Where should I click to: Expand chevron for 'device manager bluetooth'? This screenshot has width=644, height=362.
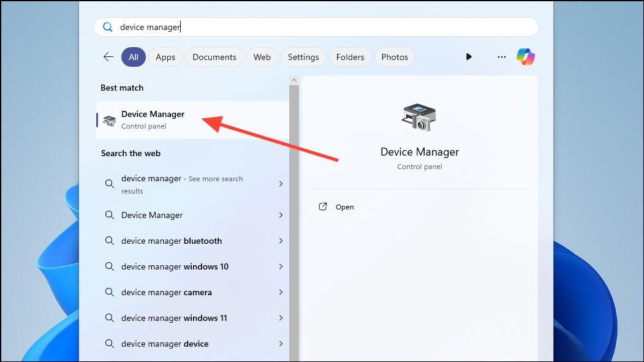(281, 241)
